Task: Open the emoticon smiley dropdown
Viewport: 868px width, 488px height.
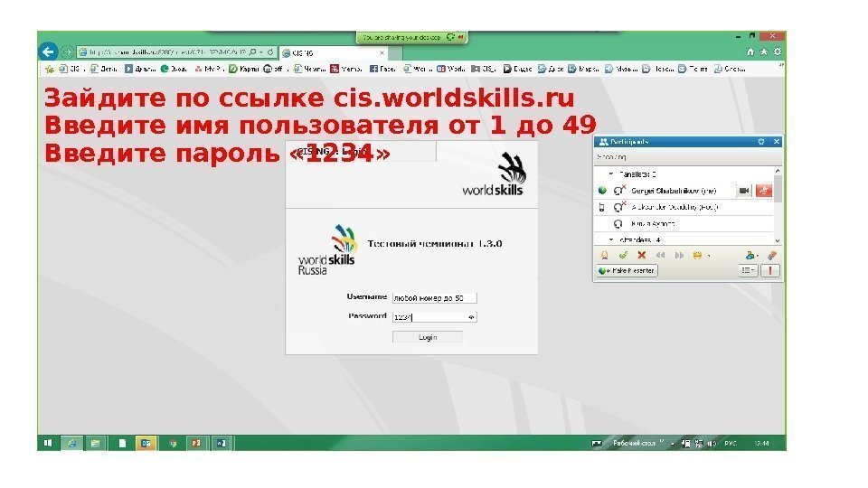Action: point(700,255)
